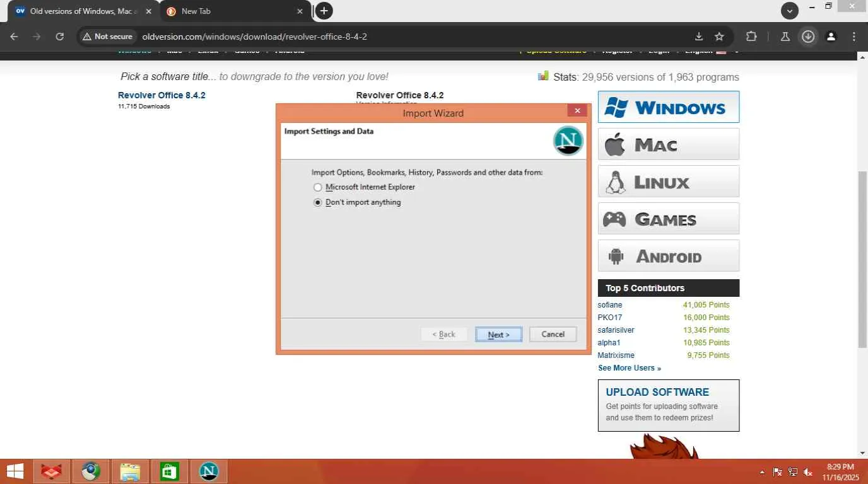Click the "11,715 Downloads" text
The height and width of the screenshot is (484, 868).
coord(144,107)
